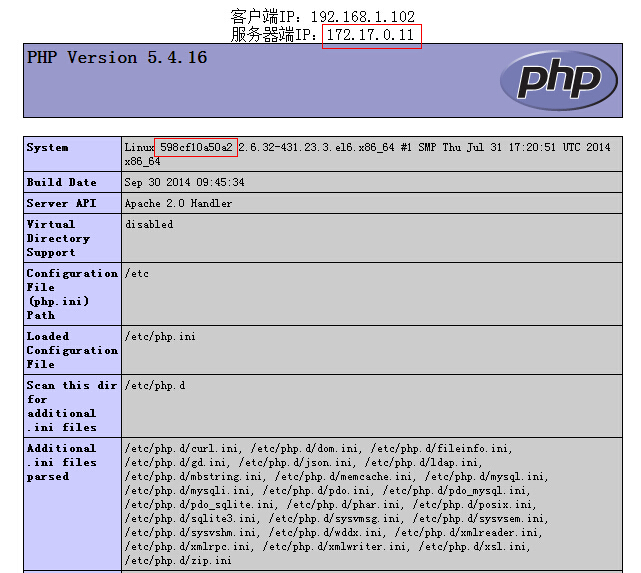Select the /etc/php.ini value

[160, 336]
